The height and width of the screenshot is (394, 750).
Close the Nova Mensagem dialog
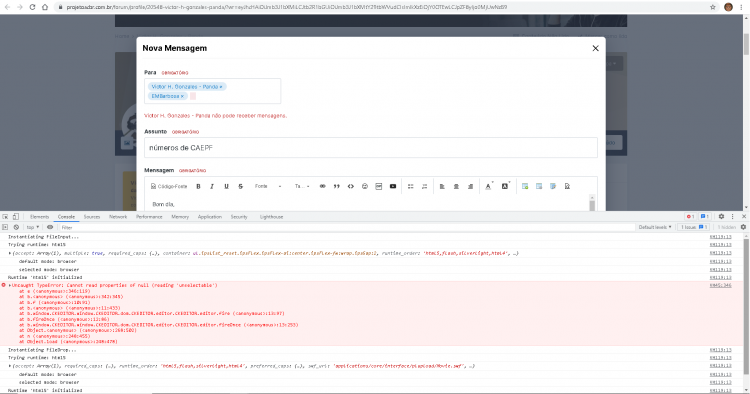(596, 48)
